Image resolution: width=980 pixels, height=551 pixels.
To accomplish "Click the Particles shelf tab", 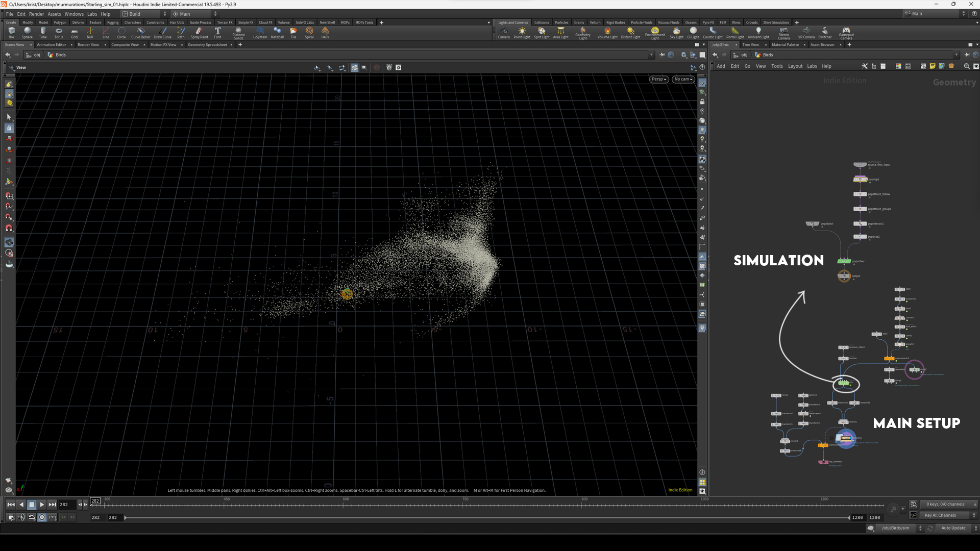I will 561,22.
